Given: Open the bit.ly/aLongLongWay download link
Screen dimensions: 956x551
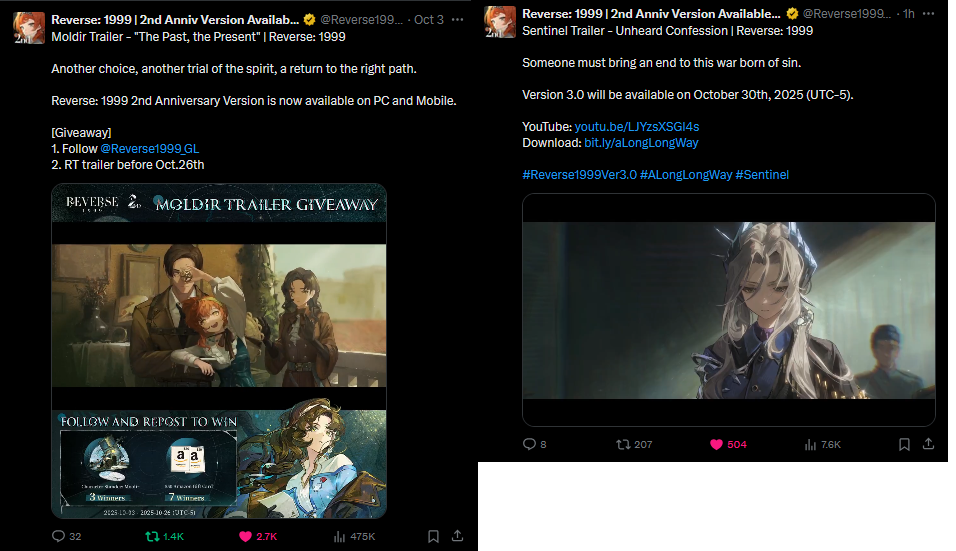Looking at the screenshot, I should (x=641, y=143).
